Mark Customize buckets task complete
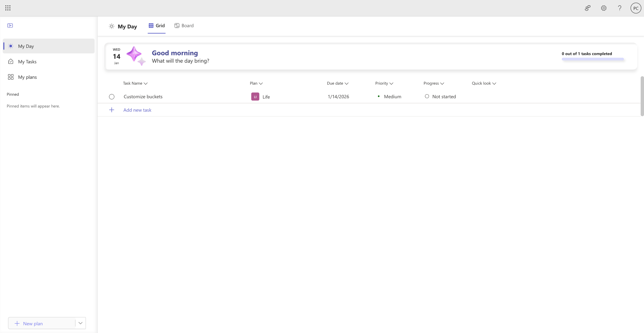This screenshot has height=333, width=644. [112, 97]
